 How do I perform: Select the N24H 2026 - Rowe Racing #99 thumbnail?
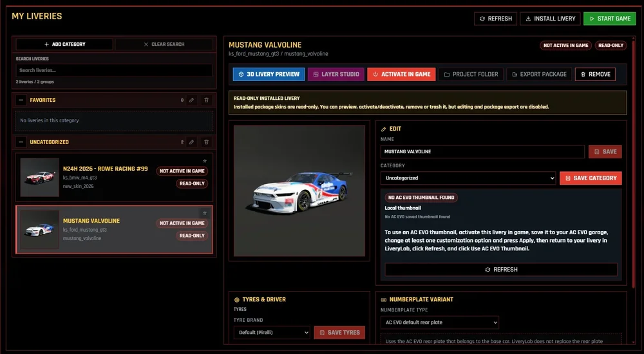pos(39,177)
